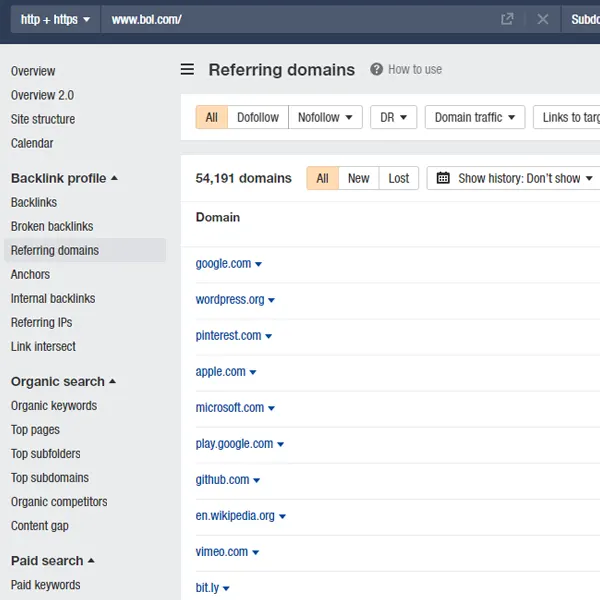The image size is (600, 600).
Task: Open Show history: Don't show dropdown
Action: click(x=514, y=178)
